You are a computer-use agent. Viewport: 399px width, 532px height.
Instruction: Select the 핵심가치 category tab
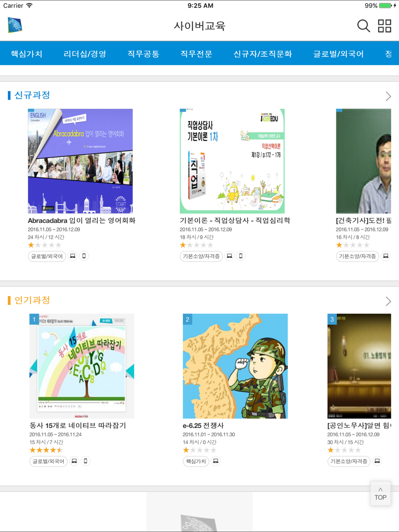coord(26,53)
